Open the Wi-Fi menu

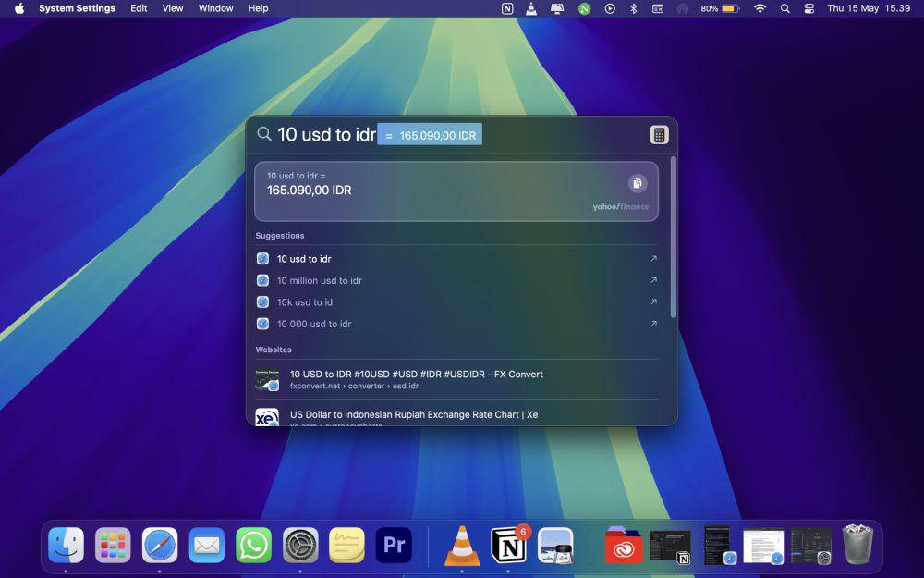760,8
